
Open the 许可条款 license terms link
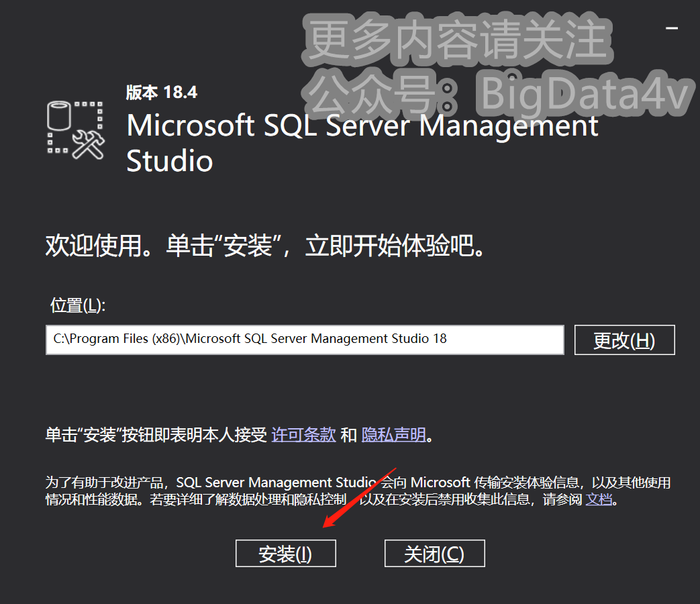tap(303, 434)
